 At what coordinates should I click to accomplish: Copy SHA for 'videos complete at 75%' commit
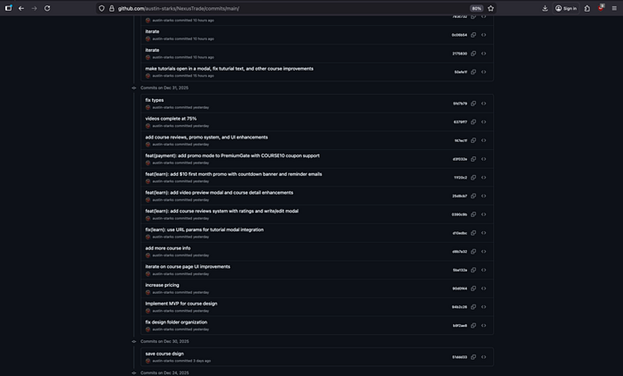[x=473, y=122]
